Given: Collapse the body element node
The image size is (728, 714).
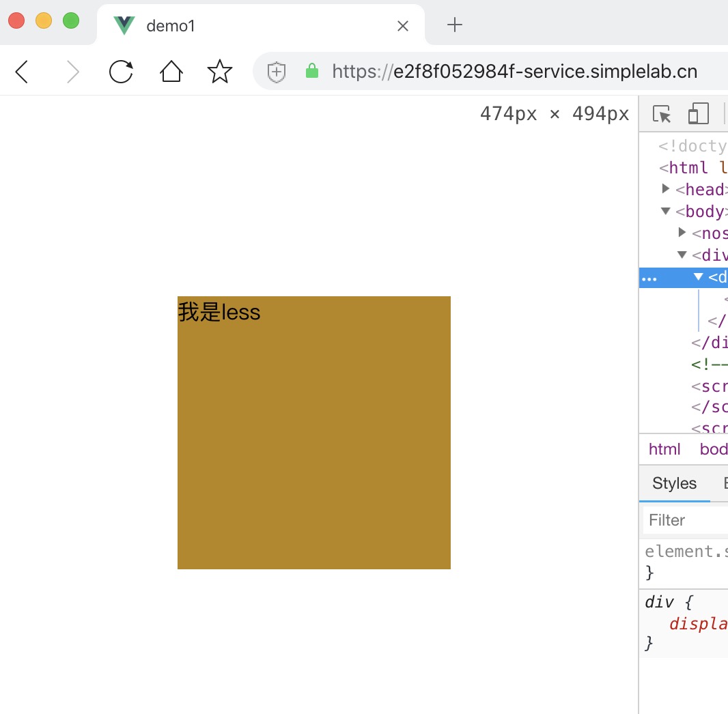Looking at the screenshot, I should click(x=665, y=211).
